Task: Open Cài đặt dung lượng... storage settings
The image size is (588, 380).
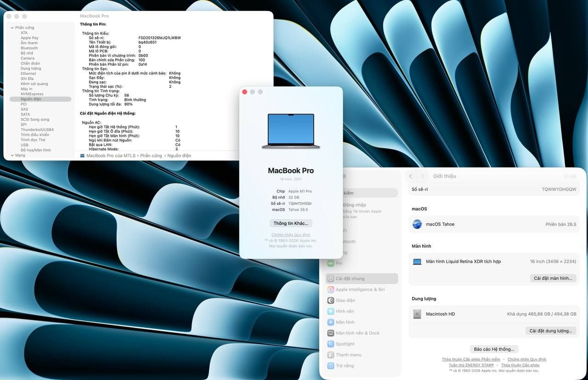Action: click(x=551, y=331)
